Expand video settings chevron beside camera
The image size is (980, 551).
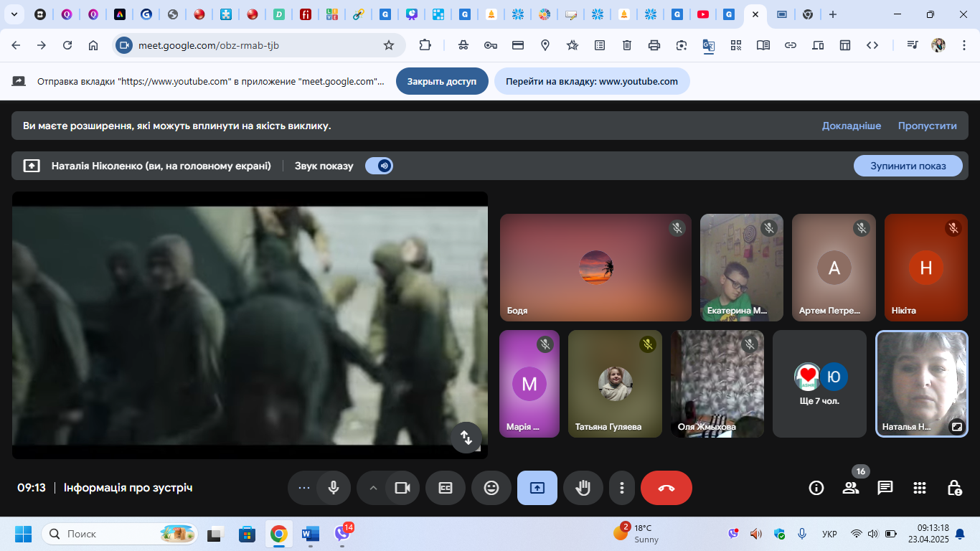(372, 488)
